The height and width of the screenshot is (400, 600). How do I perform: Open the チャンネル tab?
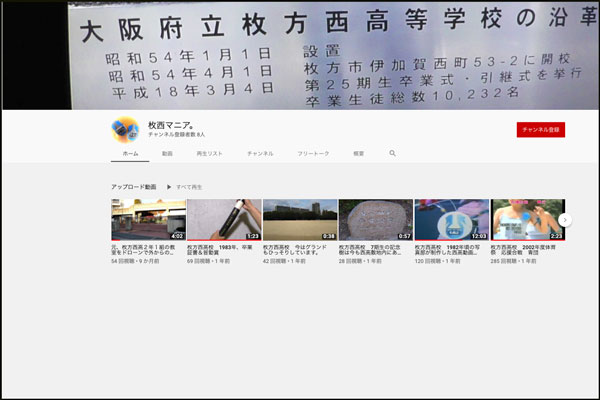tap(260, 153)
